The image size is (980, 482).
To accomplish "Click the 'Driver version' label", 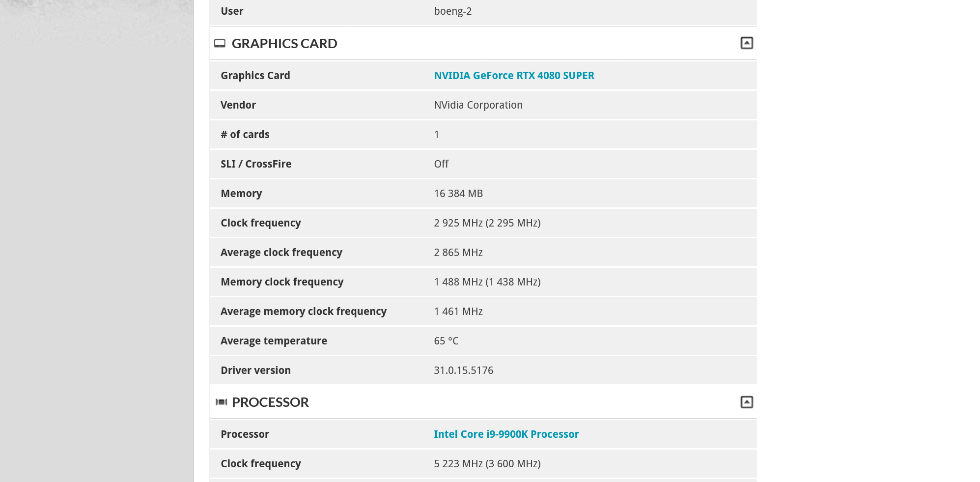I will coord(255,370).
